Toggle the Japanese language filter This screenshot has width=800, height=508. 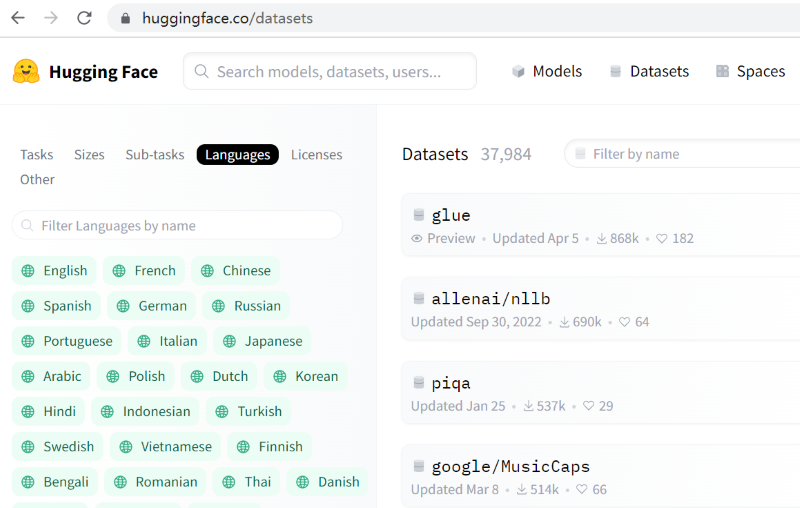click(262, 341)
